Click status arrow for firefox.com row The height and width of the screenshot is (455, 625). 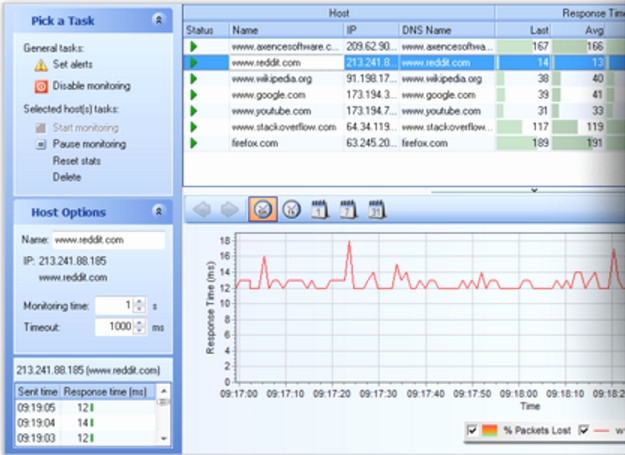(194, 143)
